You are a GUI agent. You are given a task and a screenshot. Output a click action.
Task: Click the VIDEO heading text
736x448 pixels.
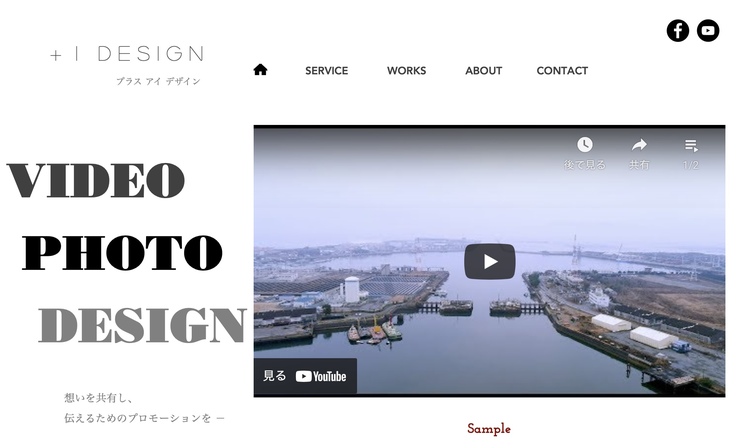[96, 180]
